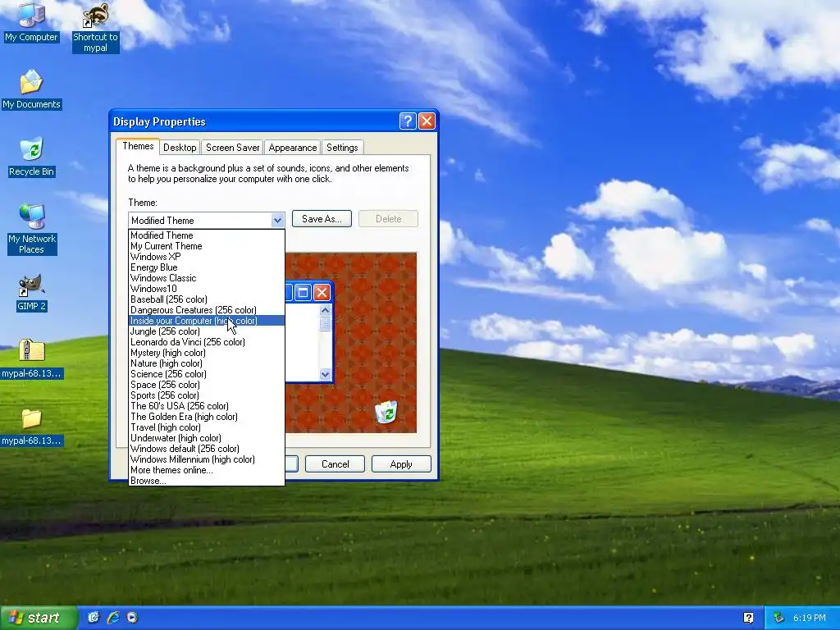Click the help icon in the taskbar
The image size is (840, 630).
[748, 618]
